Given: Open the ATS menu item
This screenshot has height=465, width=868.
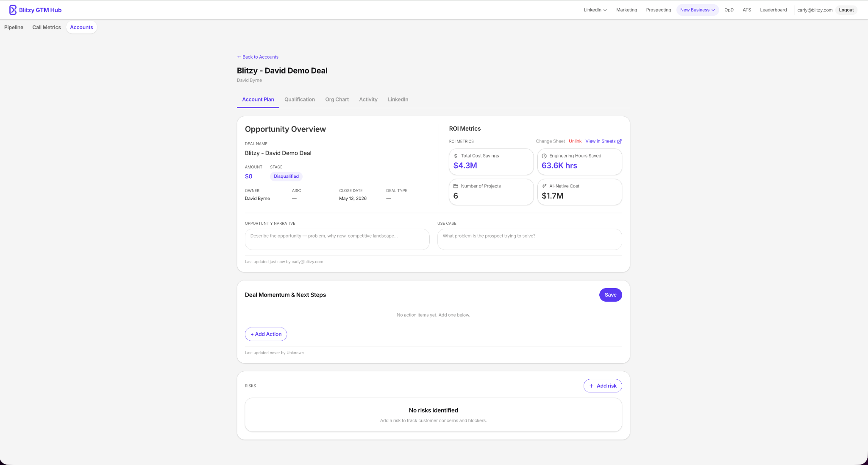Looking at the screenshot, I should [x=747, y=10].
